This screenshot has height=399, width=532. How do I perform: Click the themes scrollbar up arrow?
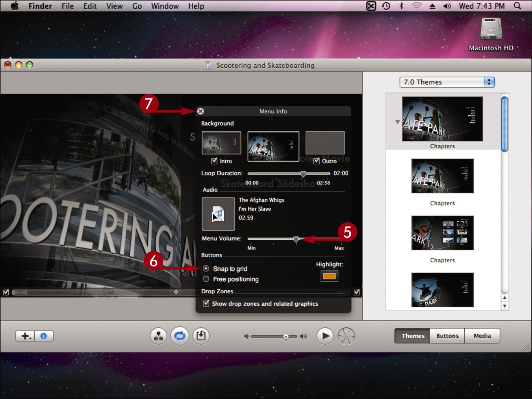pyautogui.click(x=505, y=298)
